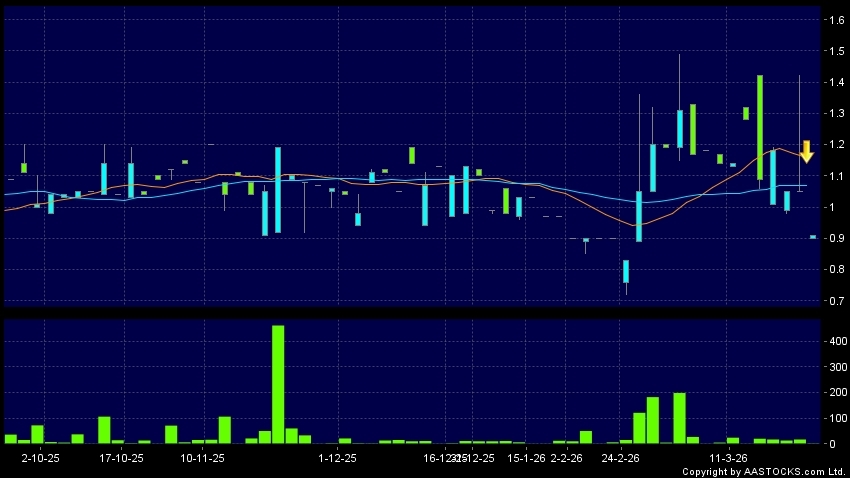
Task: Open the AASTOCKS.com copyright text
Action: coord(764,471)
